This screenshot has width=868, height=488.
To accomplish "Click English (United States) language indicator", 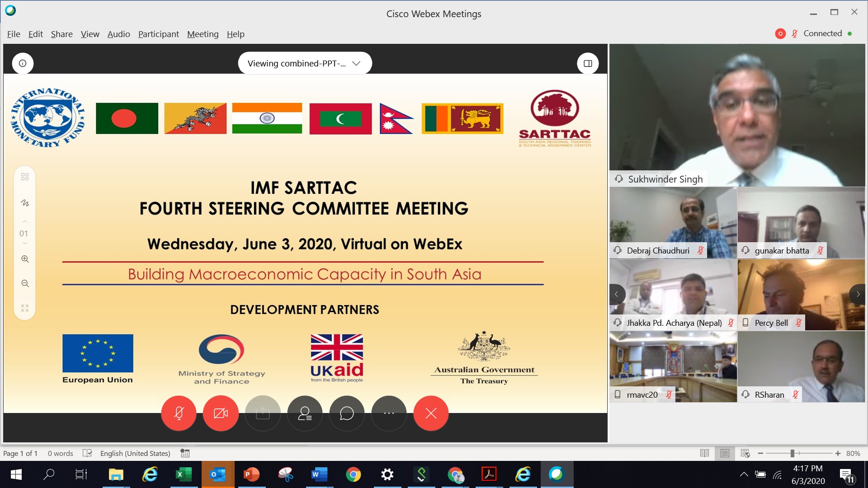I will (x=135, y=453).
